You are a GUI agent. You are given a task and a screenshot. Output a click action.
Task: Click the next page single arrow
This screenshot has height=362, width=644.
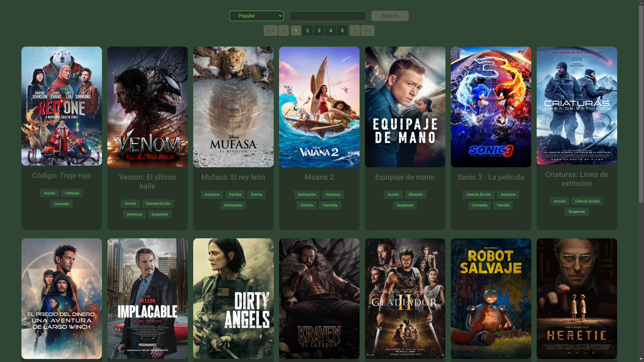(x=355, y=31)
